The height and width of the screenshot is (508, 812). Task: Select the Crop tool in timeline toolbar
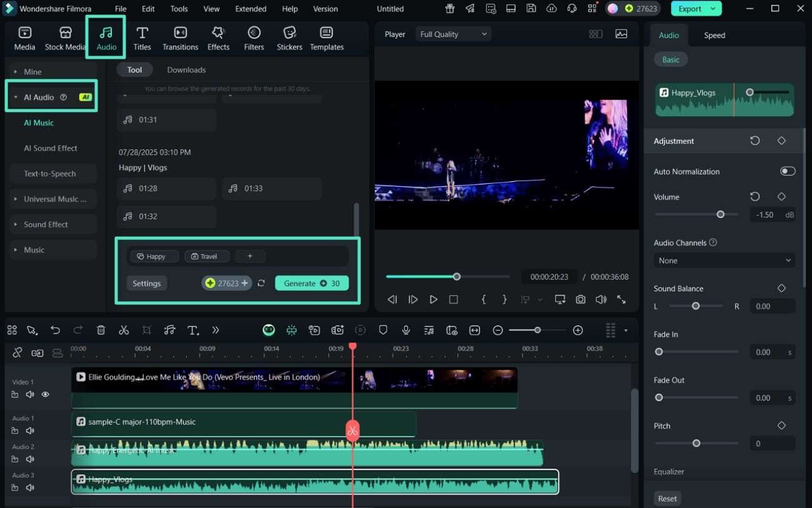coord(147,330)
